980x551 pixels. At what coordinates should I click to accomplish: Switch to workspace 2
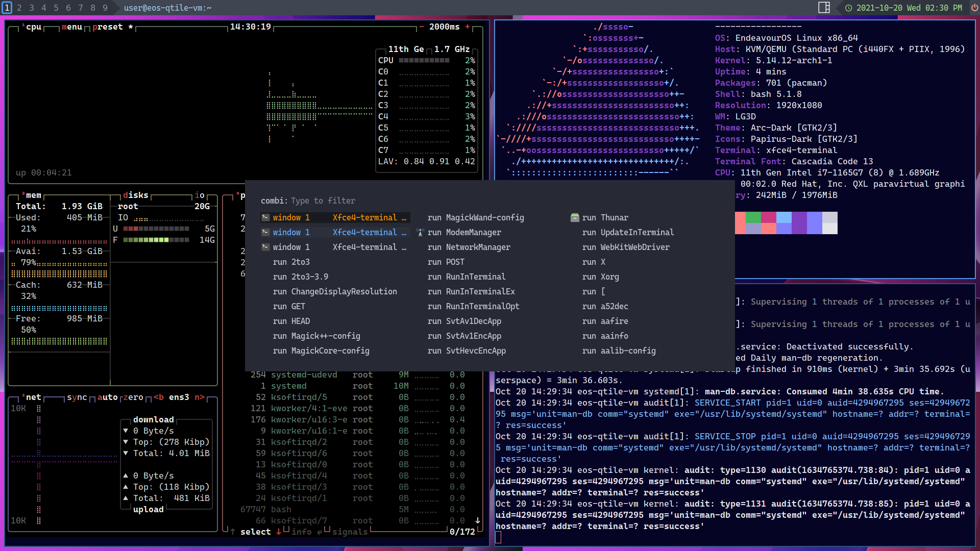[19, 8]
